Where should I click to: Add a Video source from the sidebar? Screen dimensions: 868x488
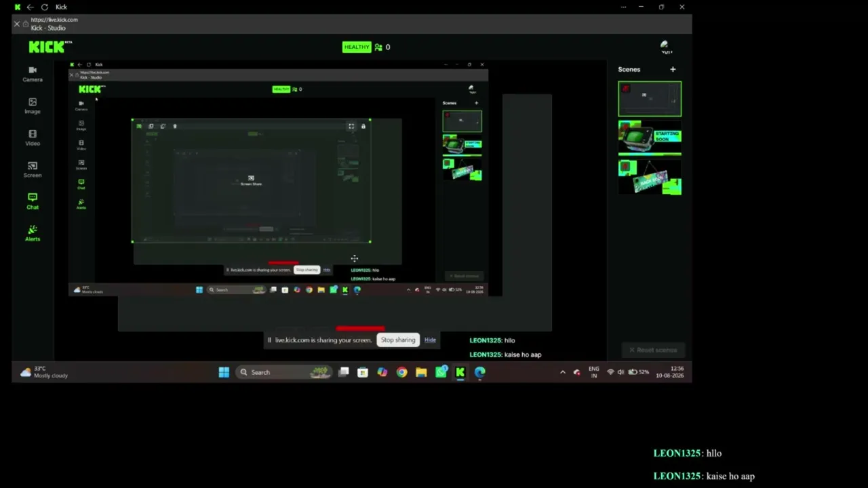pyautogui.click(x=33, y=138)
